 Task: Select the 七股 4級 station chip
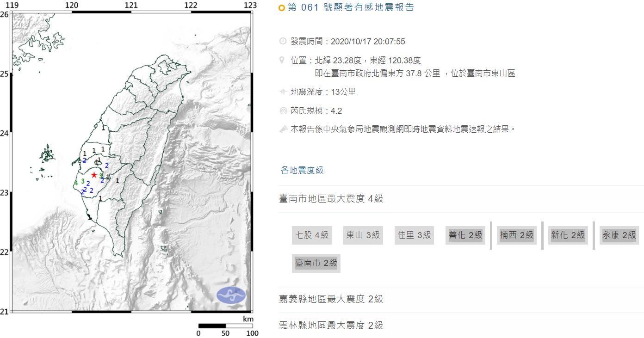(311, 235)
